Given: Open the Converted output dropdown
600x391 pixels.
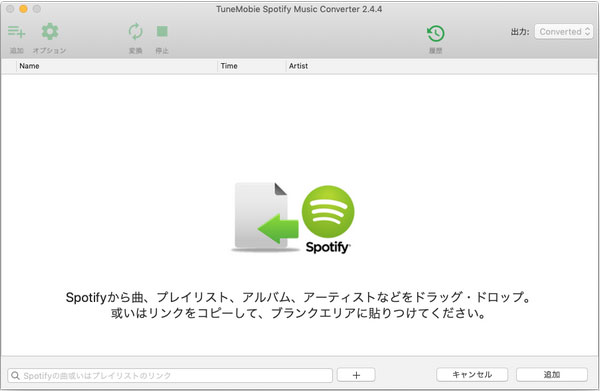Looking at the screenshot, I should pyautogui.click(x=564, y=32).
